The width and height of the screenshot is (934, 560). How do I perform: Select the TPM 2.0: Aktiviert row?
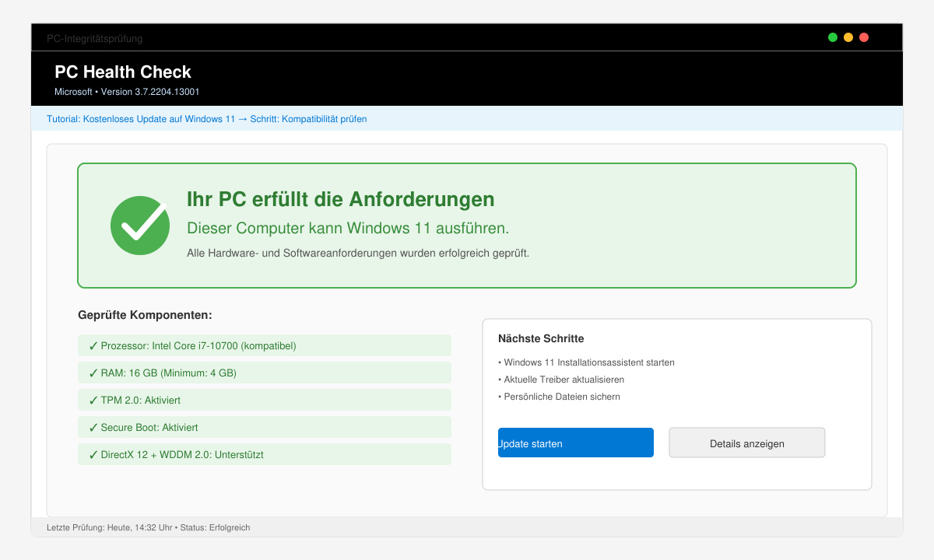[x=265, y=400]
